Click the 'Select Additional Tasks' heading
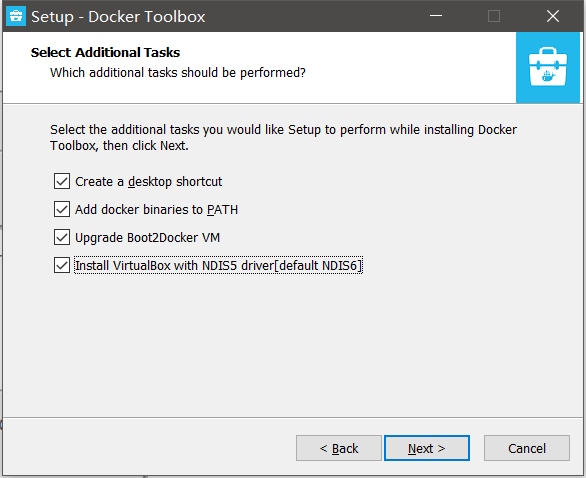This screenshot has width=586, height=478. click(105, 52)
